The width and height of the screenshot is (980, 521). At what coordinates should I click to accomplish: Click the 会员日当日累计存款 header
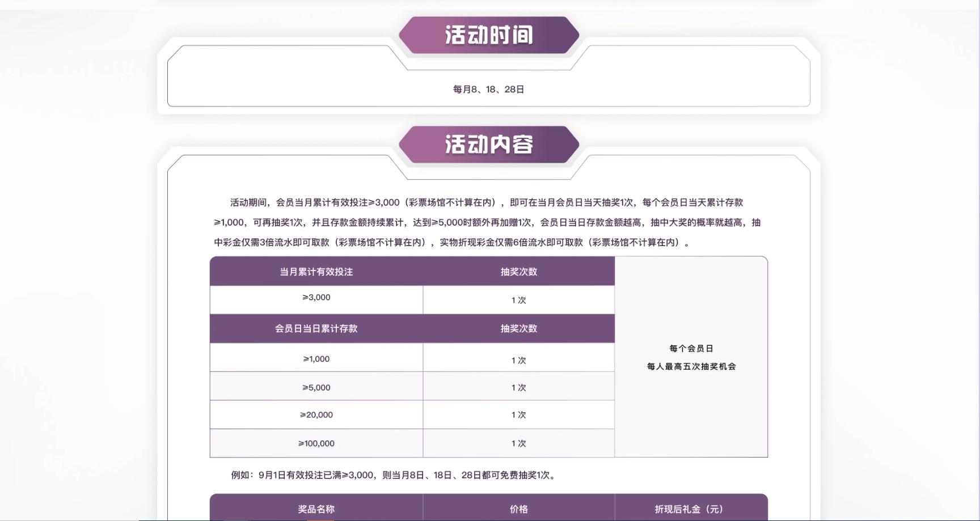(x=316, y=329)
